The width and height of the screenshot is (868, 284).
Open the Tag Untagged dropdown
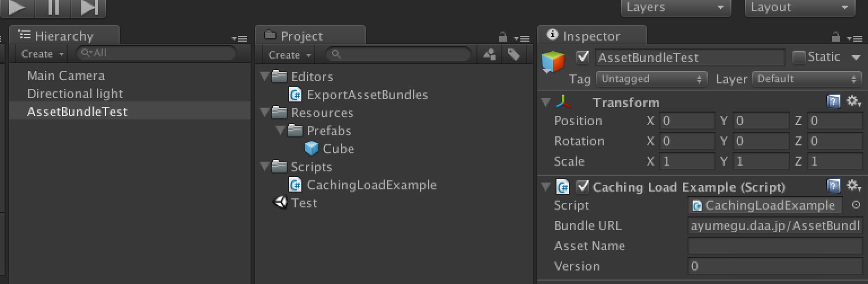652,79
